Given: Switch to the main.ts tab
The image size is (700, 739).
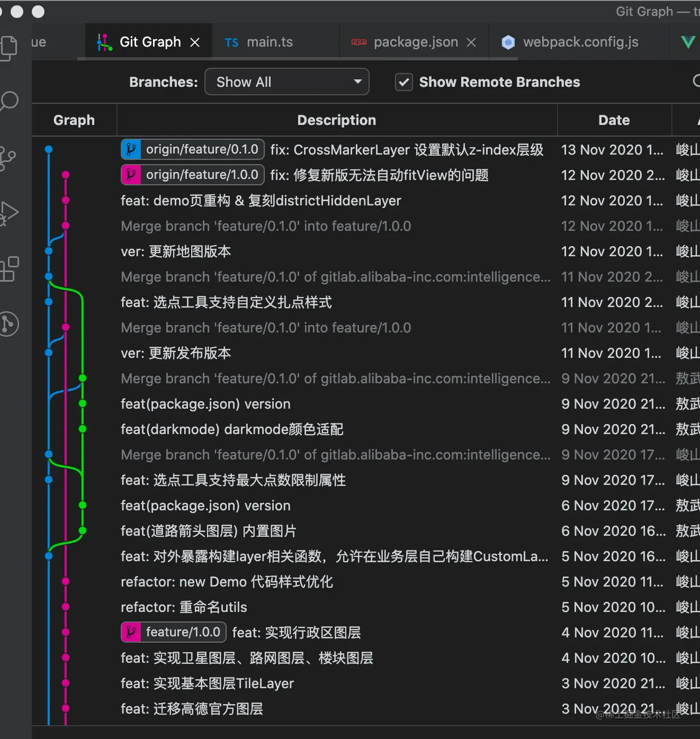Looking at the screenshot, I should (275, 42).
